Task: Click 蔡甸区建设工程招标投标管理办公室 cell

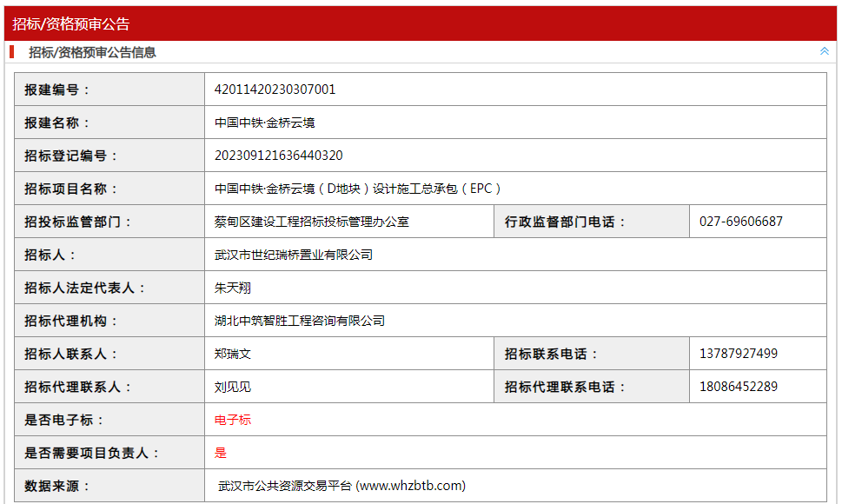Action: [x=311, y=222]
